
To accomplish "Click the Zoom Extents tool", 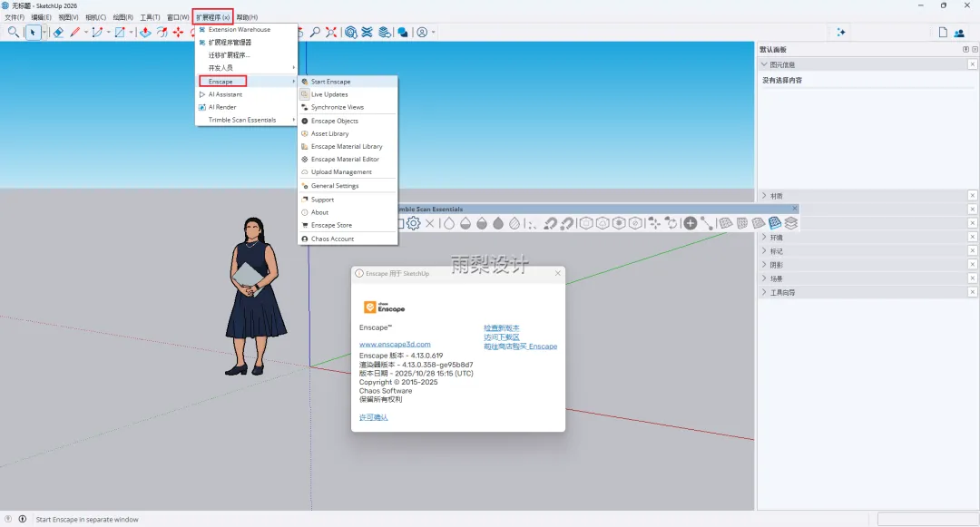I will pos(331,32).
